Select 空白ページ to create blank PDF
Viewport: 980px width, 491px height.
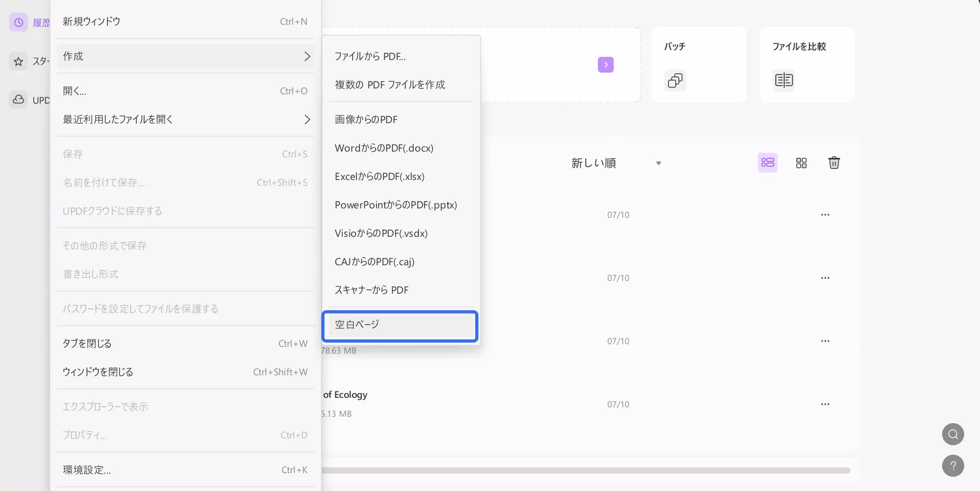coord(400,326)
